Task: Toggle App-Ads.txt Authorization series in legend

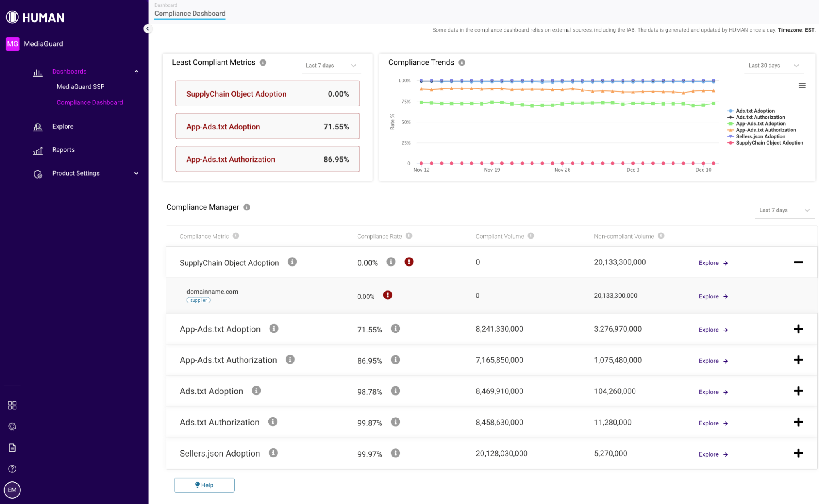Action: [x=762, y=130]
